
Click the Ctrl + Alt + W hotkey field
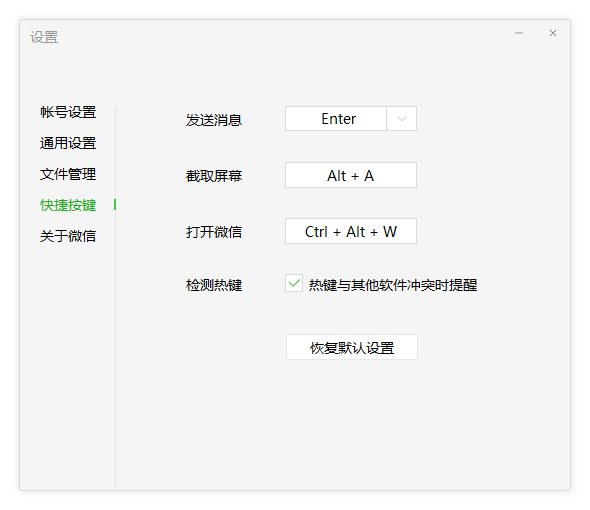coord(351,231)
